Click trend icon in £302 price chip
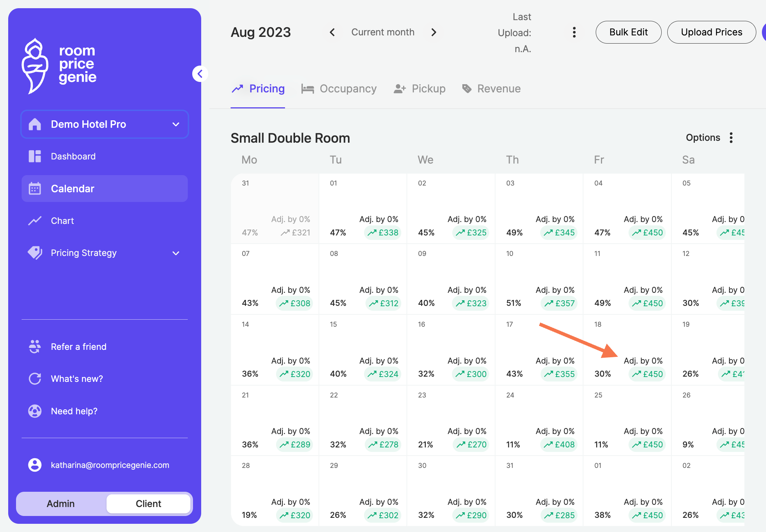The width and height of the screenshot is (766, 532). [372, 515]
